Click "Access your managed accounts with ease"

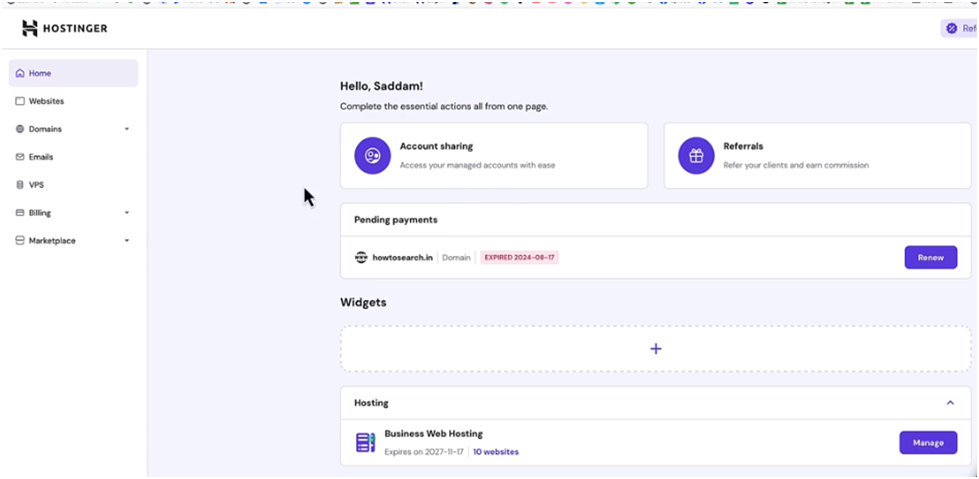477,165
